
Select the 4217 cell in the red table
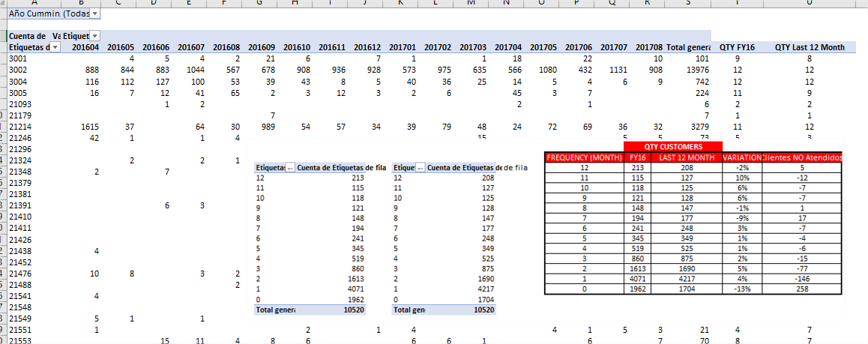[x=687, y=278]
